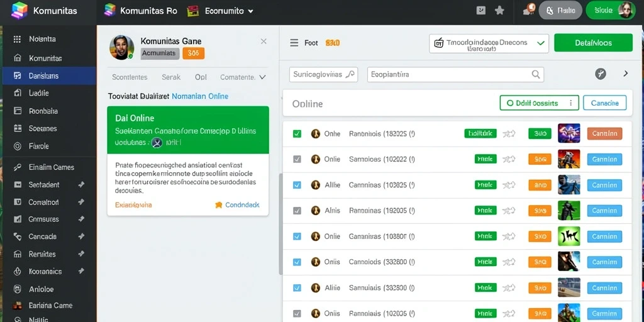Open the notifications bell with red badge

(x=528, y=10)
